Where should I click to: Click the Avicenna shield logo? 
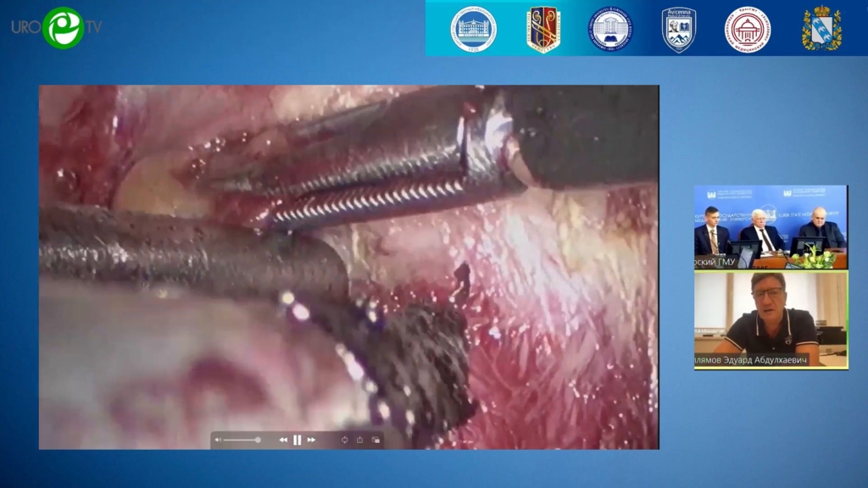point(679,29)
